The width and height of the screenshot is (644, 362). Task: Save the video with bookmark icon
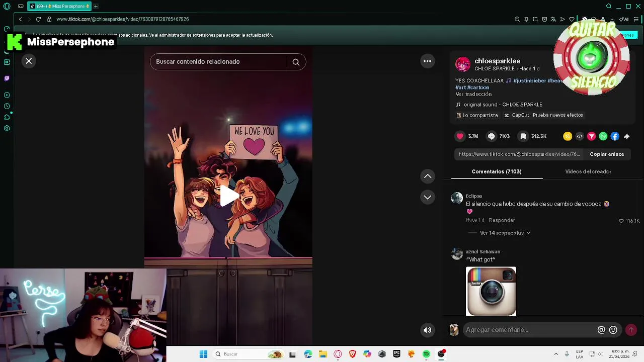click(523, 136)
